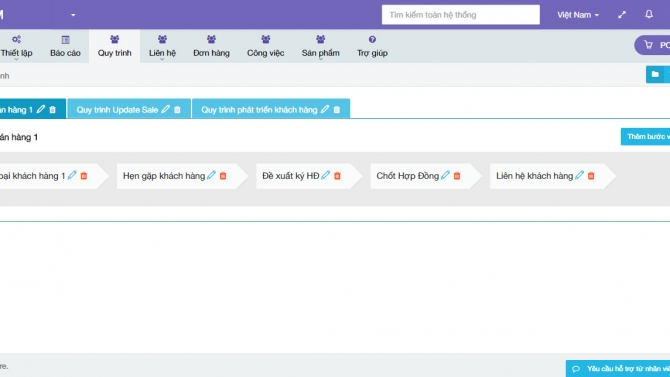670x377 pixels.
Task: Select the Đề xuất ký HĐ step text
Action: (x=291, y=176)
